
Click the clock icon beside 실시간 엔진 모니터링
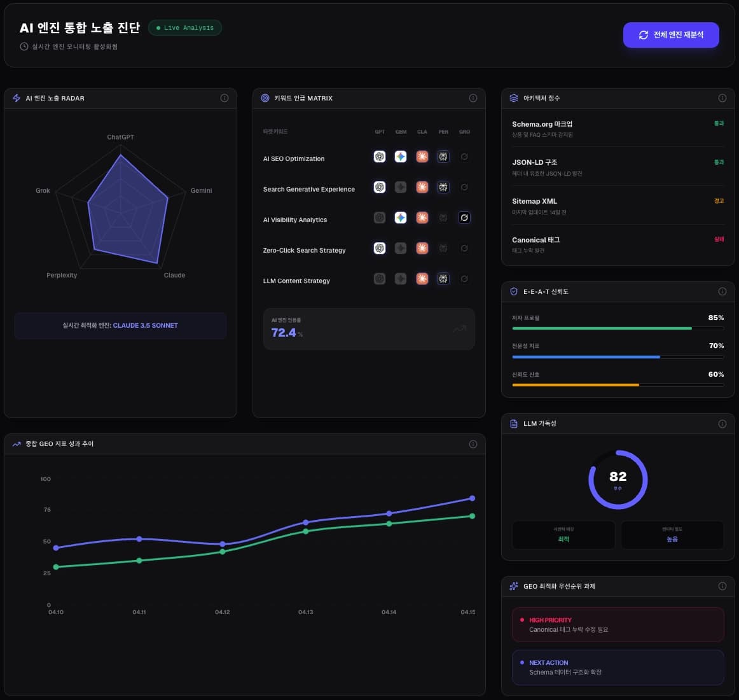[24, 46]
